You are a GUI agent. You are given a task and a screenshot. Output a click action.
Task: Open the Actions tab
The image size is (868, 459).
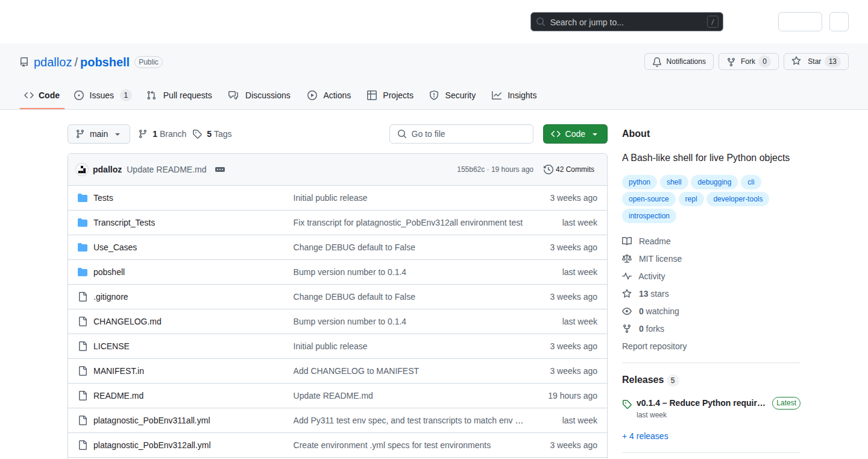[329, 95]
